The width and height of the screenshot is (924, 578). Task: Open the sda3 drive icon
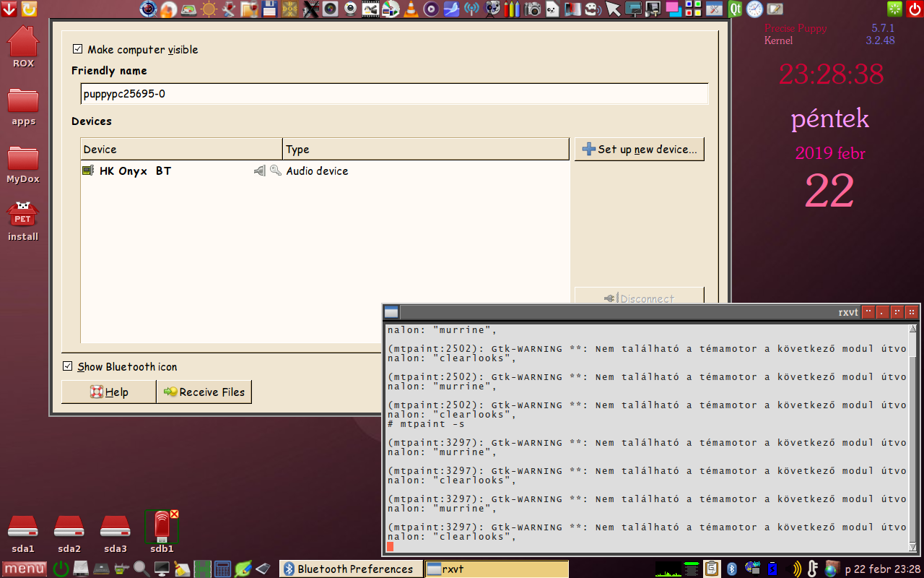(114, 534)
